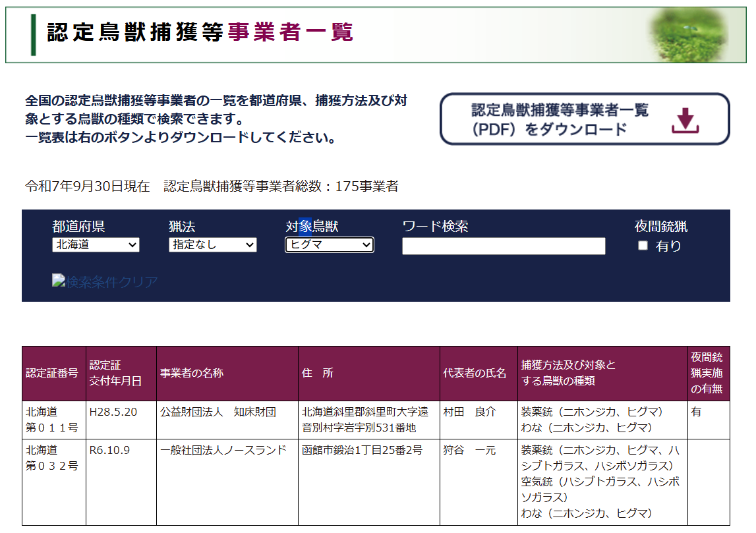The height and width of the screenshot is (533, 756).
Task: Select the 公益財団法人 知床財団 cell
Action: tap(218, 412)
